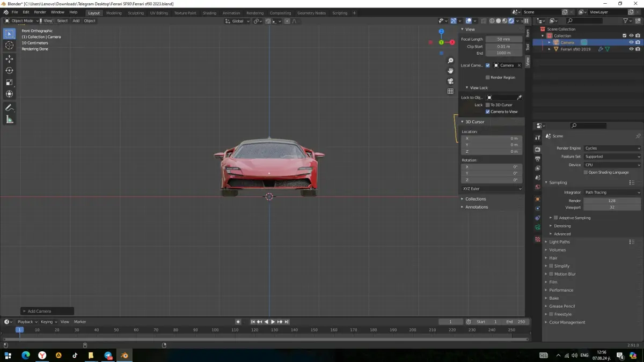The width and height of the screenshot is (644, 362).
Task: Click the Lock to Object eyedropper icon
Action: tap(519, 98)
